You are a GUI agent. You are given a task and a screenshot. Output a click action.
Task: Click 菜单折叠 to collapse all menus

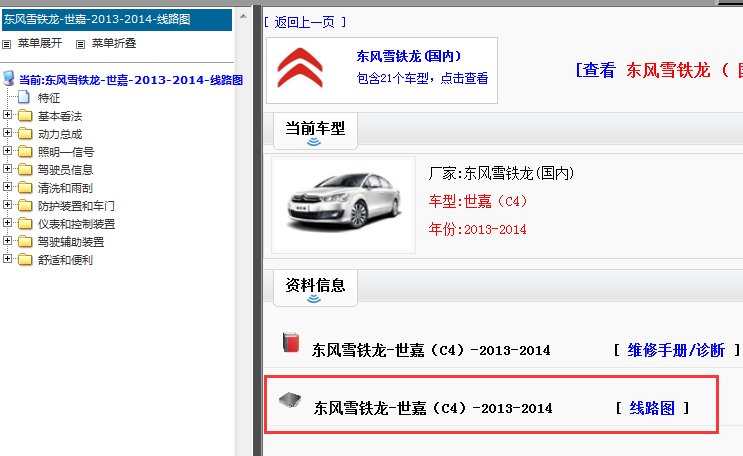114,44
